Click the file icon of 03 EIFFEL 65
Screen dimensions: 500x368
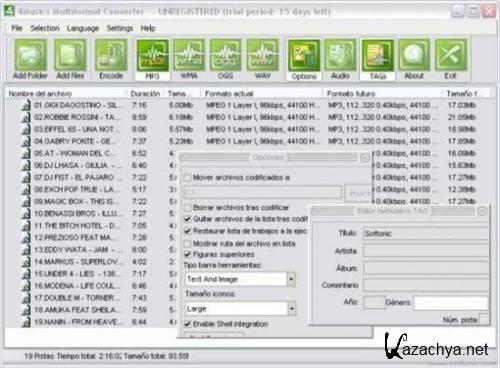pyautogui.click(x=25, y=129)
